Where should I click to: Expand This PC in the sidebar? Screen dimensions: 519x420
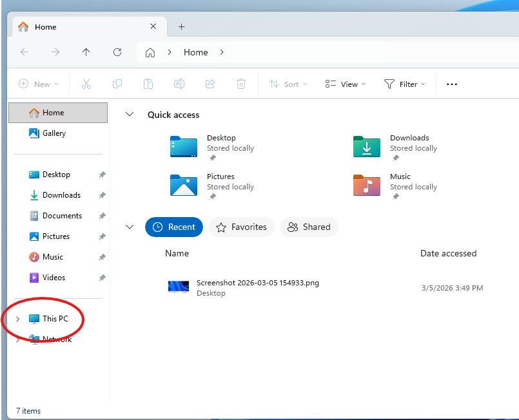pyautogui.click(x=17, y=319)
